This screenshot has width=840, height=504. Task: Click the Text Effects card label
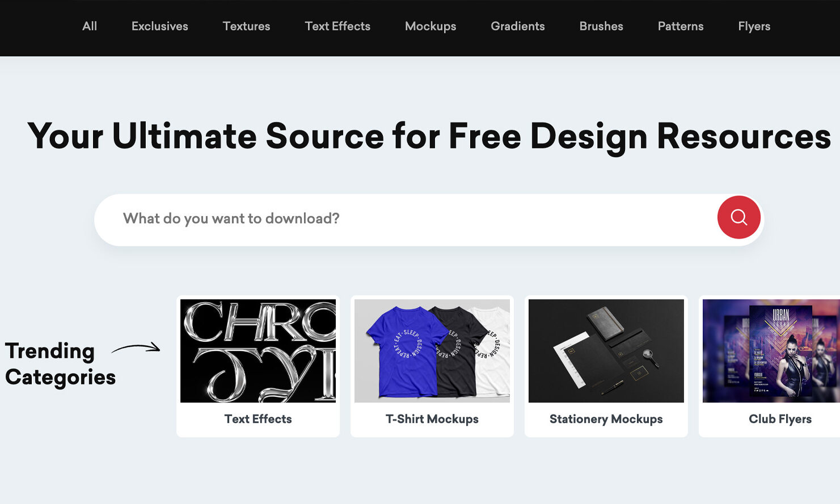[258, 419]
